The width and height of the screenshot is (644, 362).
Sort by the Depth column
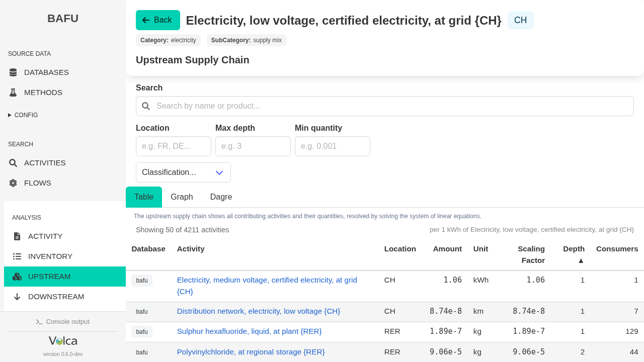click(x=574, y=254)
